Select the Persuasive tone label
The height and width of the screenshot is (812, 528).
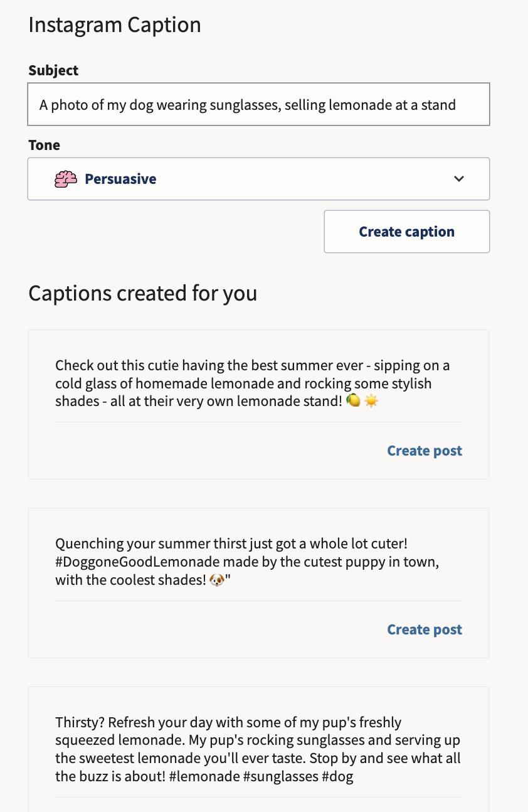[120, 179]
